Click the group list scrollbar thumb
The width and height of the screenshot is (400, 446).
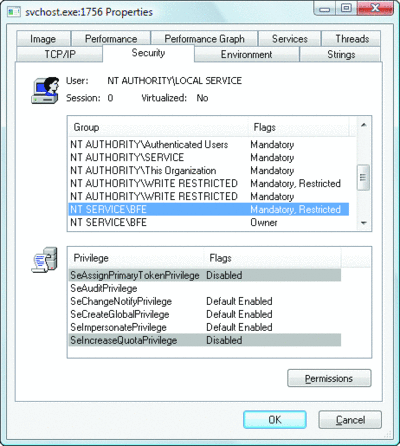tap(363, 177)
